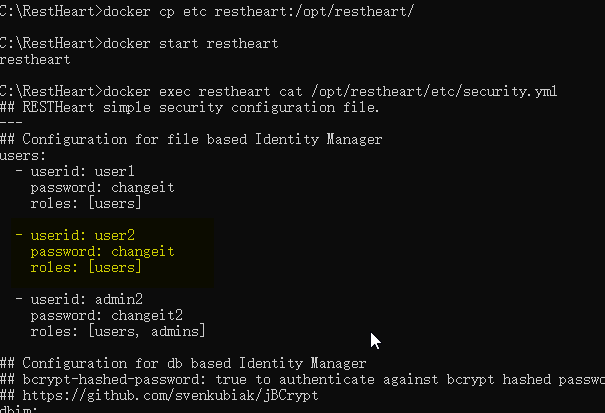This screenshot has width=605, height=413.
Task: Click the user1 roles [users] line
Action: point(86,203)
